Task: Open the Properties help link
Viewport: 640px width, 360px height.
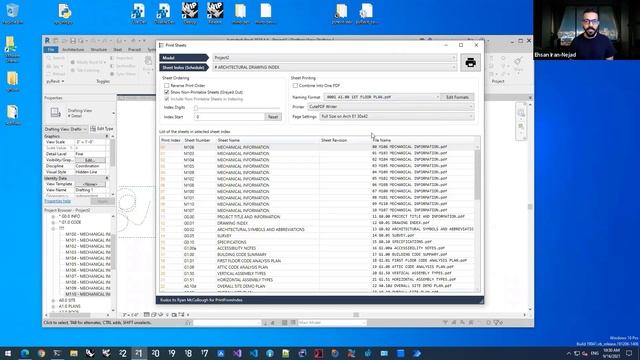Action: tap(58, 201)
